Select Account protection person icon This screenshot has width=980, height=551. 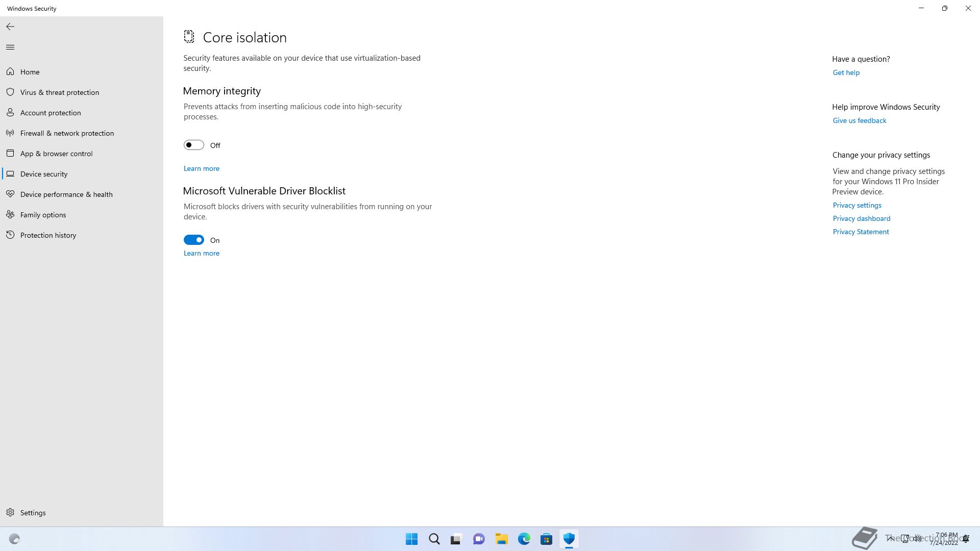click(10, 113)
